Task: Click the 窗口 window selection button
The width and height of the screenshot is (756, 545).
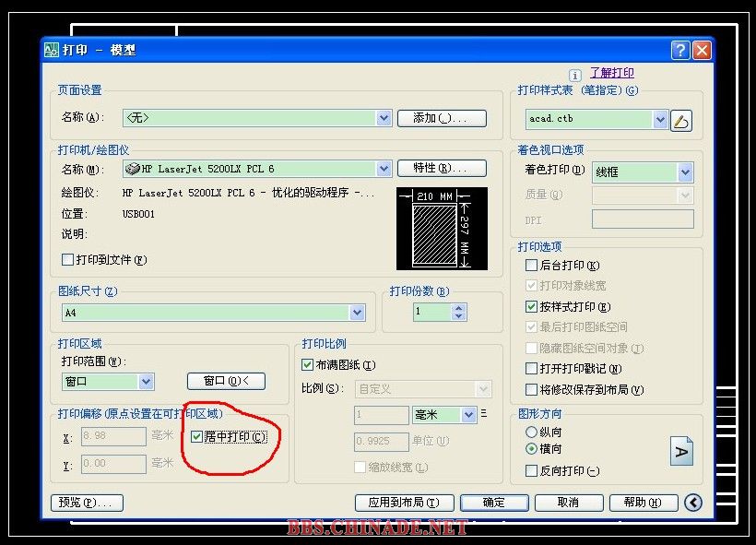Action: 226,381
